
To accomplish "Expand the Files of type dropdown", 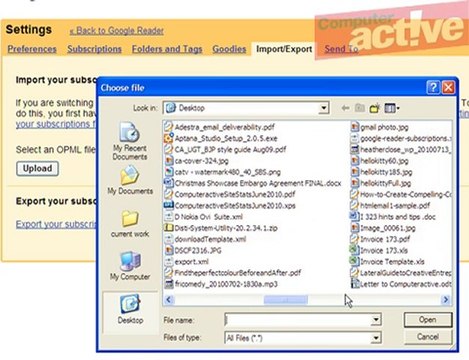I will (x=376, y=338).
